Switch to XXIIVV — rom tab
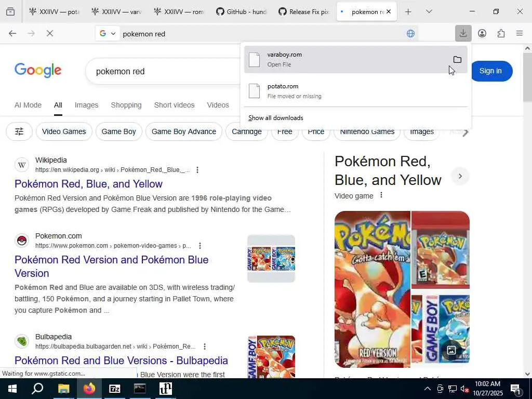Image resolution: width=532 pixels, height=399 pixels. (x=179, y=11)
